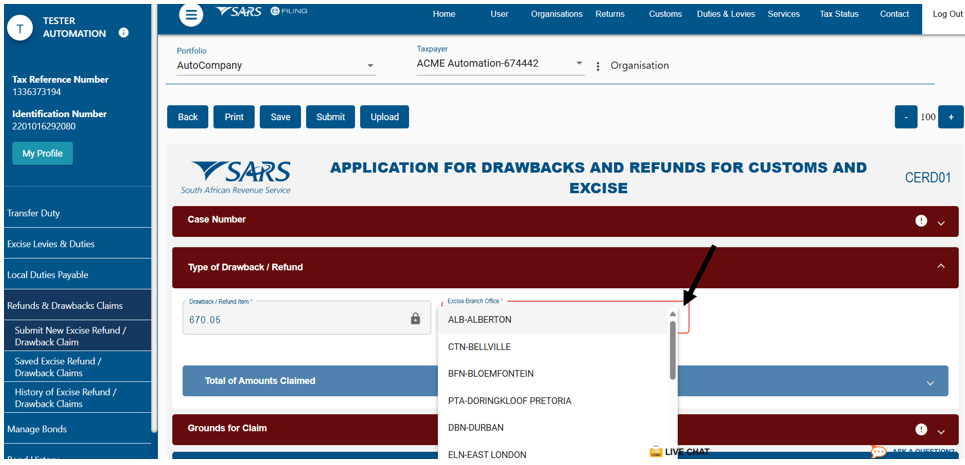The image size is (965, 465).
Task: Open the Services menu
Action: pyautogui.click(x=783, y=14)
